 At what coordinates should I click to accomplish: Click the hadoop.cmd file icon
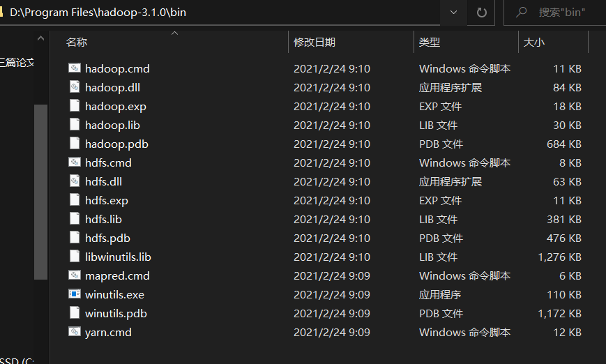click(75, 68)
